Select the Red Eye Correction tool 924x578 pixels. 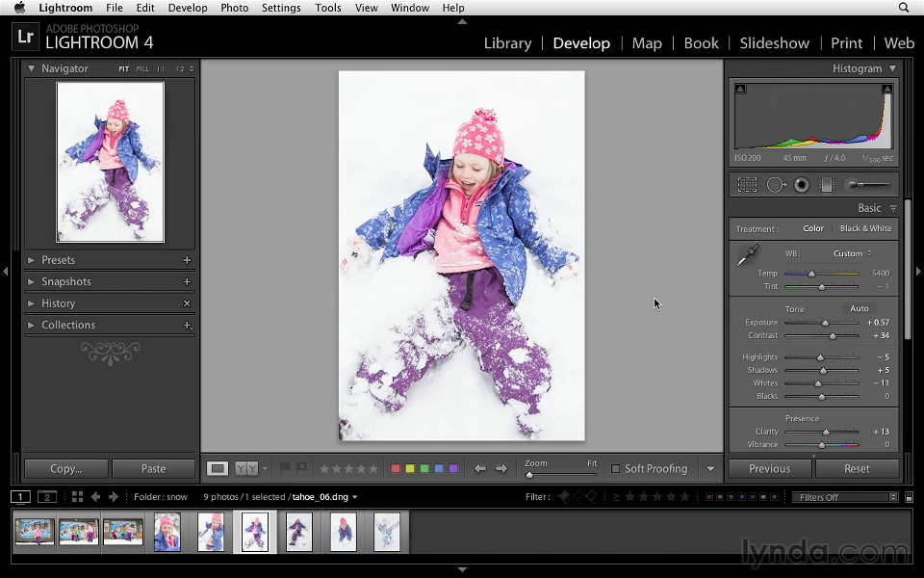tap(801, 184)
